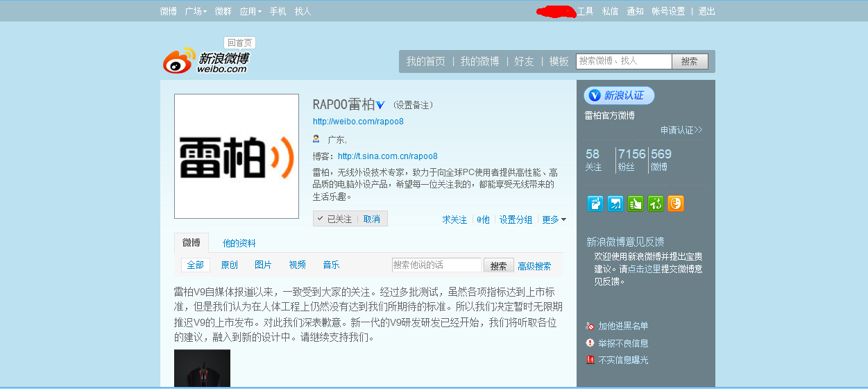This screenshot has height=389, width=868.
Task: Click the 569 微博 post count
Action: click(x=661, y=160)
